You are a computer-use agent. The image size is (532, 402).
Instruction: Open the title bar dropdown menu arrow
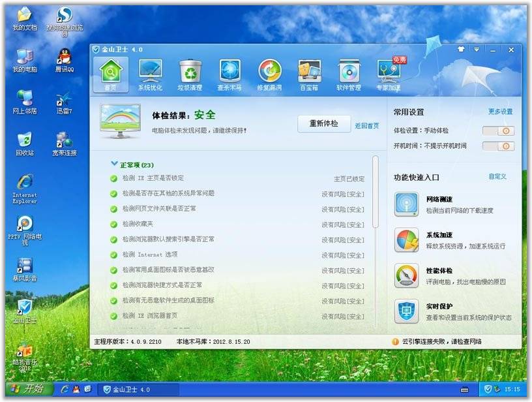coord(477,50)
